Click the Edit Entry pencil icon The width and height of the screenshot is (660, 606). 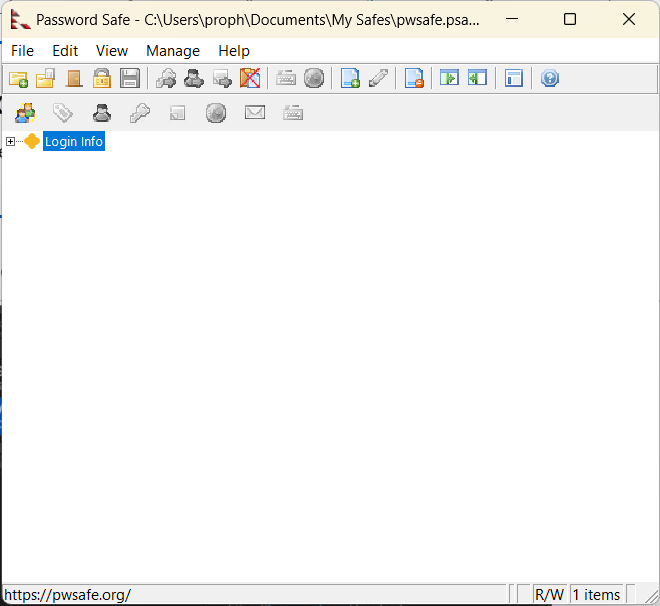click(x=378, y=78)
